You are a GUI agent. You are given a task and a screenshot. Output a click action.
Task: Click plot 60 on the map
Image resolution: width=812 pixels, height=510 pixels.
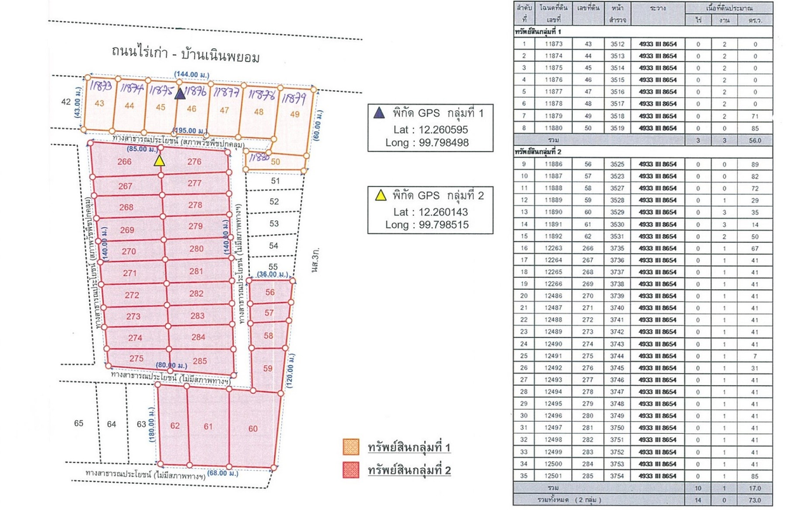253,429
